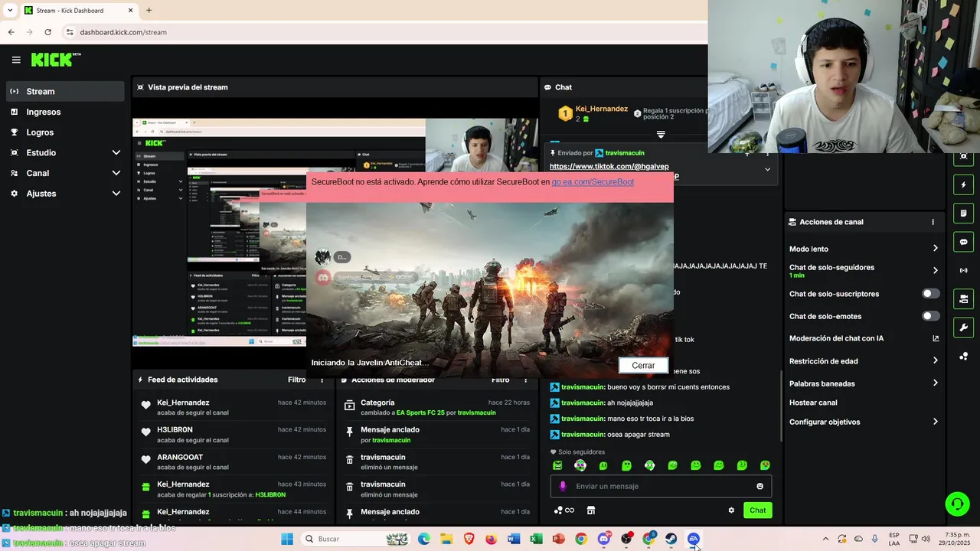Open Brave browser from the taskbar

point(469,539)
